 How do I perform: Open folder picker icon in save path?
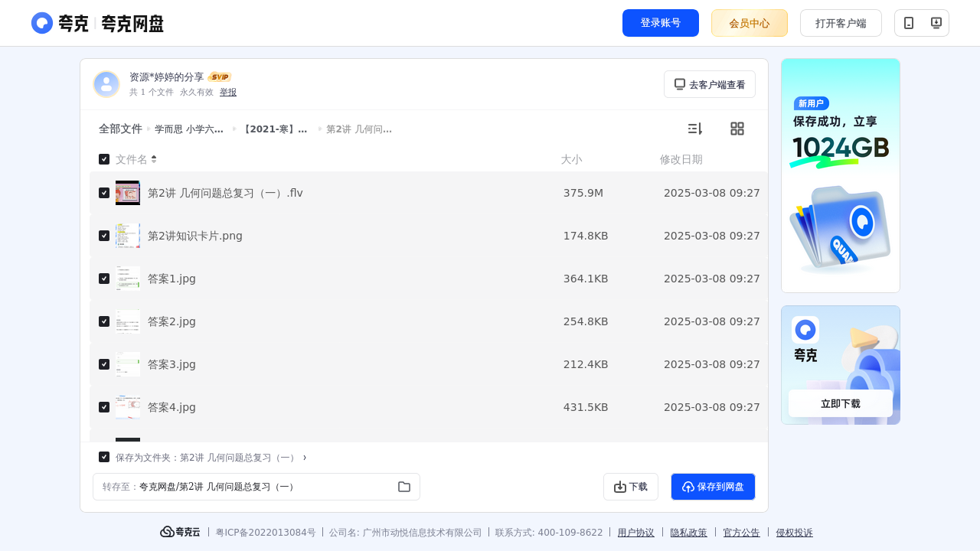tap(404, 487)
